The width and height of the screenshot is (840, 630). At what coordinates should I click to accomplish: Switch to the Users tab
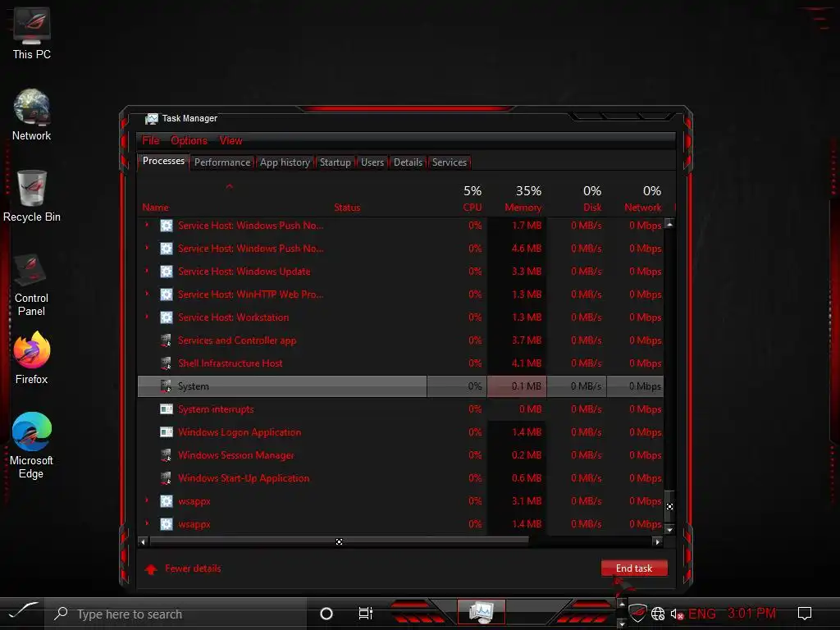[372, 162]
